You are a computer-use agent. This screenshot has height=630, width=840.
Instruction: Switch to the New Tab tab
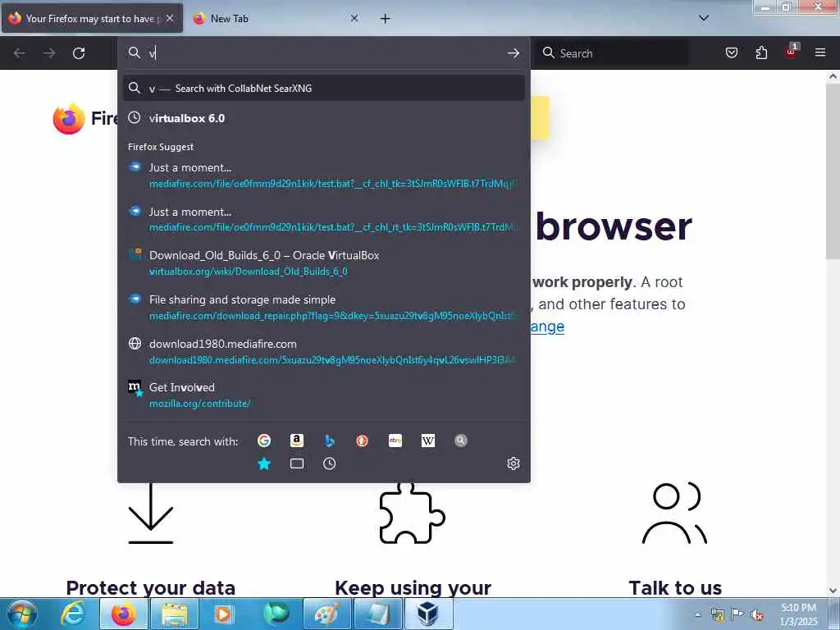click(x=276, y=18)
